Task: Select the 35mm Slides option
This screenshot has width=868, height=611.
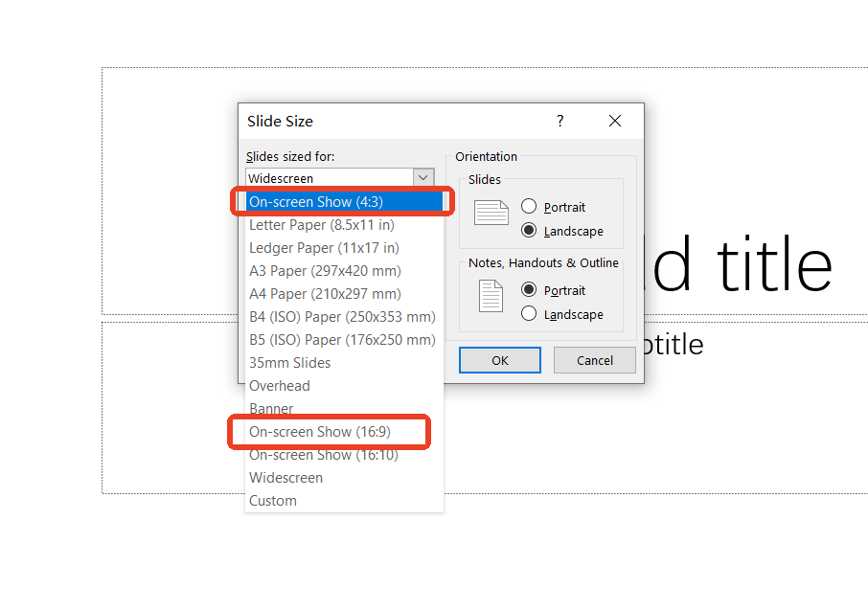Action: pos(290,363)
